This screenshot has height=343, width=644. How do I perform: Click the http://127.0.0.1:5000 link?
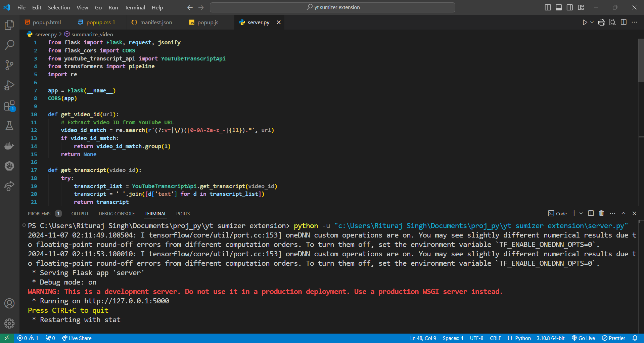point(127,301)
